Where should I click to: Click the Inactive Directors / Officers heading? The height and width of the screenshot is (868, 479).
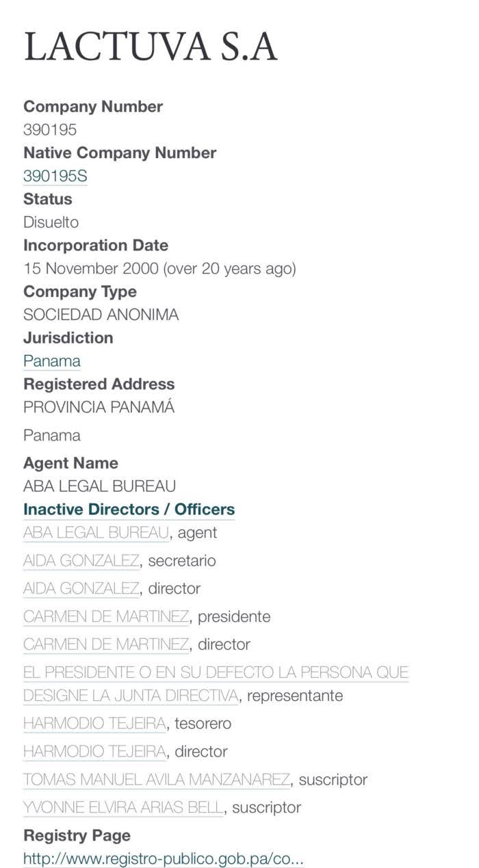(129, 509)
